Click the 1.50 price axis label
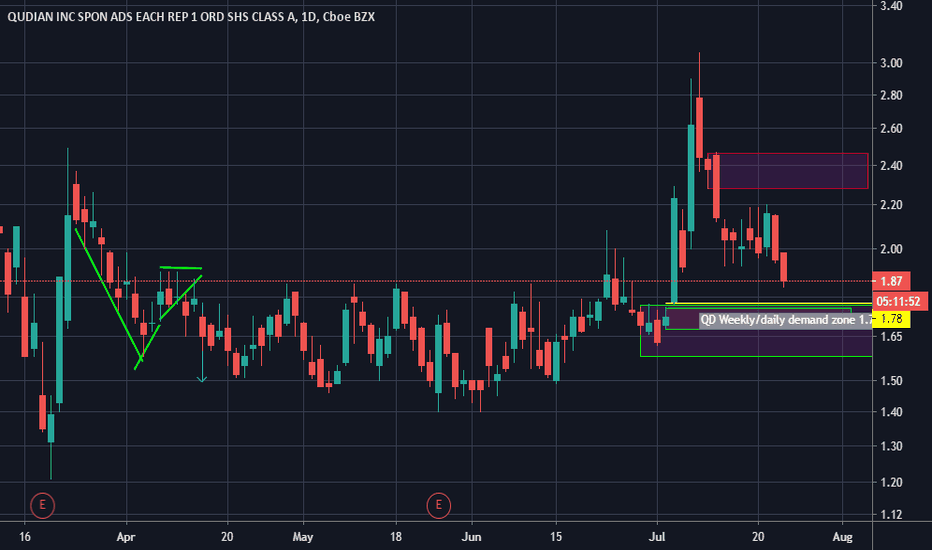Screen dimensions: 932x550 pyautogui.click(x=890, y=381)
